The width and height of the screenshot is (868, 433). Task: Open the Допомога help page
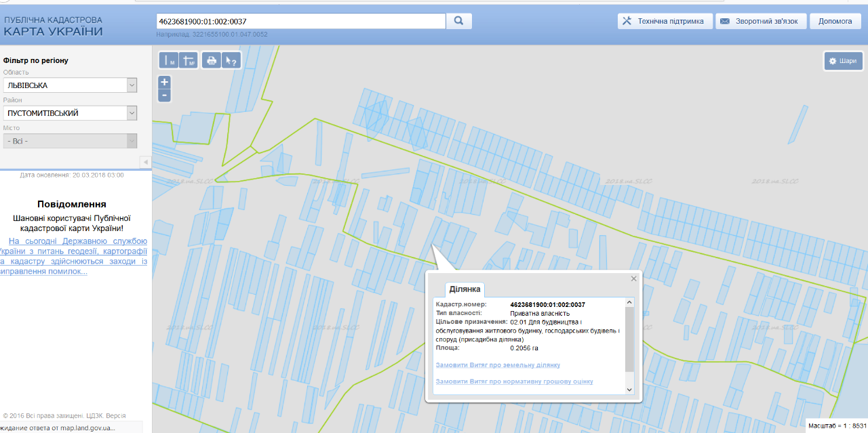pyautogui.click(x=835, y=21)
